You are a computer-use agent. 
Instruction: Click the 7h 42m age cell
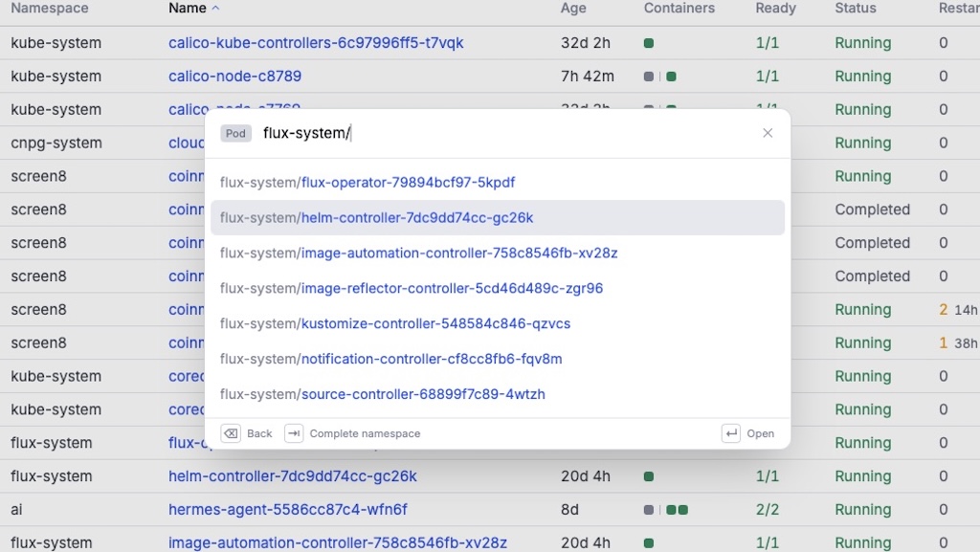tap(588, 77)
